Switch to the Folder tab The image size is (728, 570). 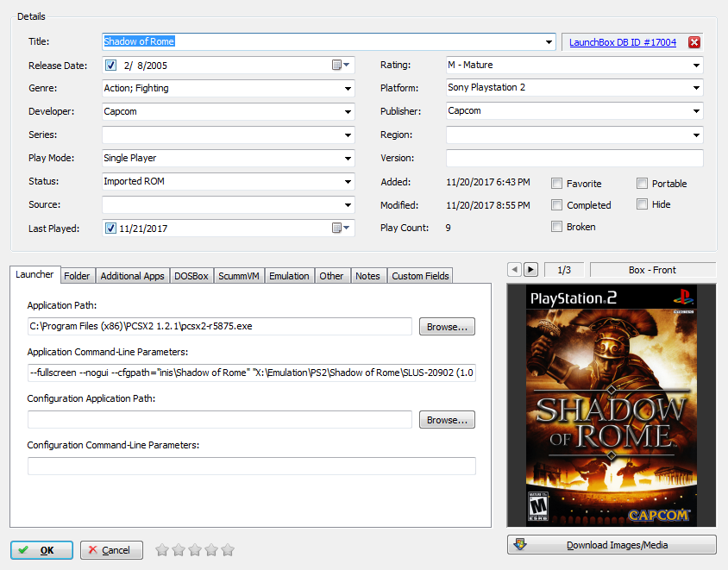[77, 276]
